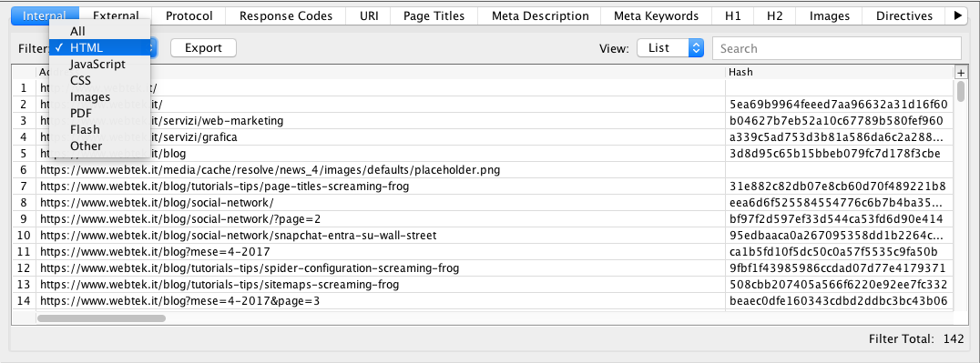The width and height of the screenshot is (980, 363).
Task: Click hash 5ea69b9964feeed7aa96632a31d16f60
Action: 838,105
